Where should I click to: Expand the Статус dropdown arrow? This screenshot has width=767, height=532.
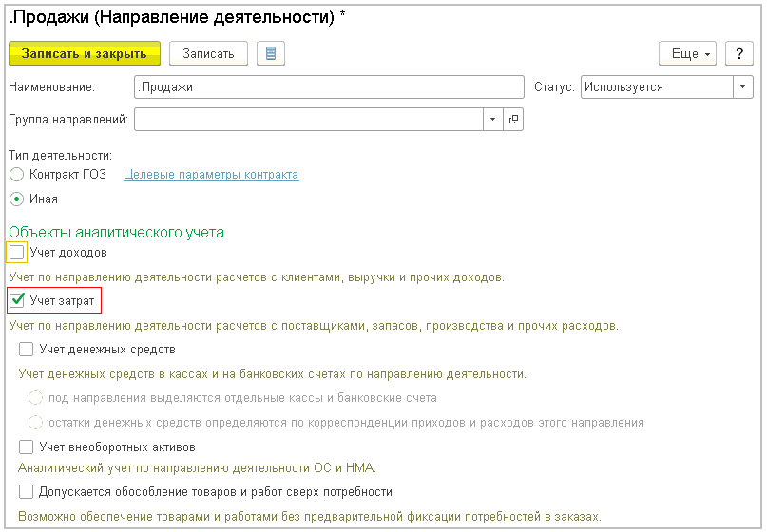pyautogui.click(x=743, y=87)
